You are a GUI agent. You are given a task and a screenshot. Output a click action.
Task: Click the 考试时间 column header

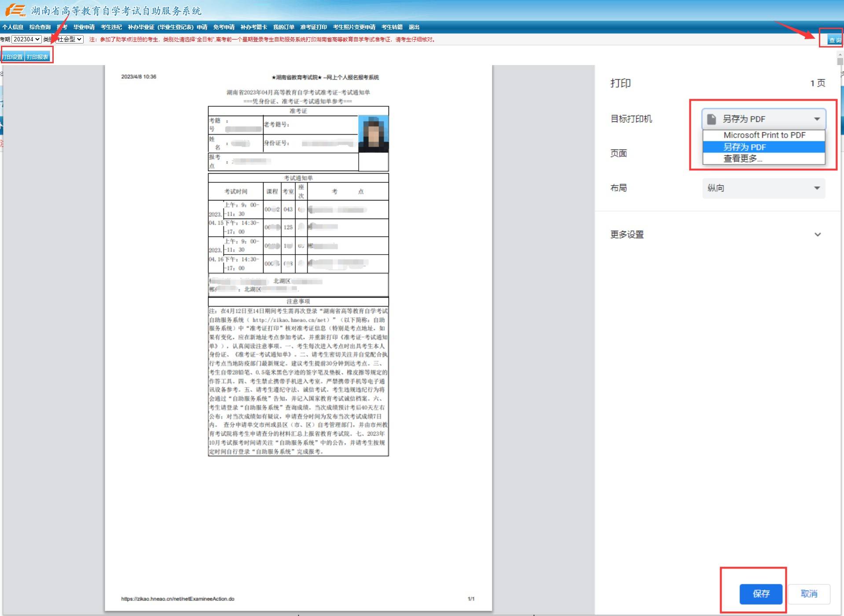point(236,191)
